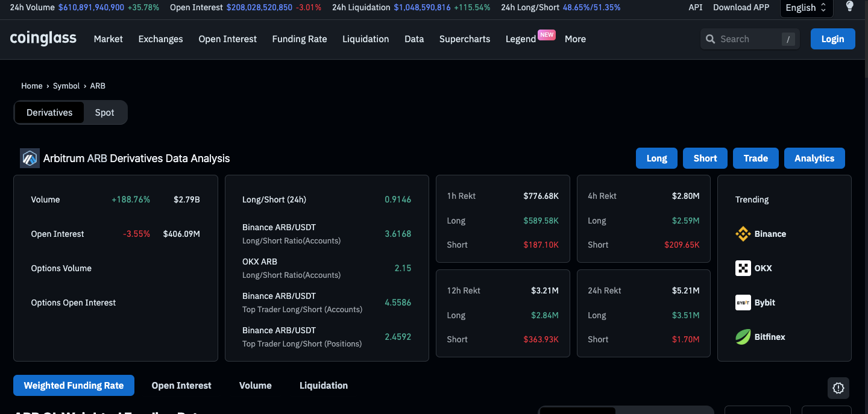Click the Arbitrum ARB token icon
Viewport: 868px width, 414px height.
(x=30, y=158)
